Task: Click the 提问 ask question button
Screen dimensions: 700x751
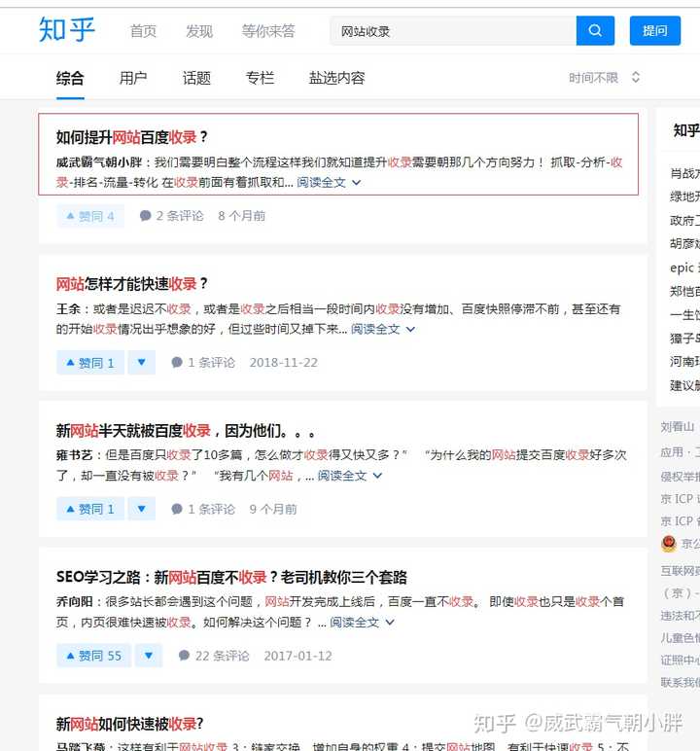Action: pos(655,31)
